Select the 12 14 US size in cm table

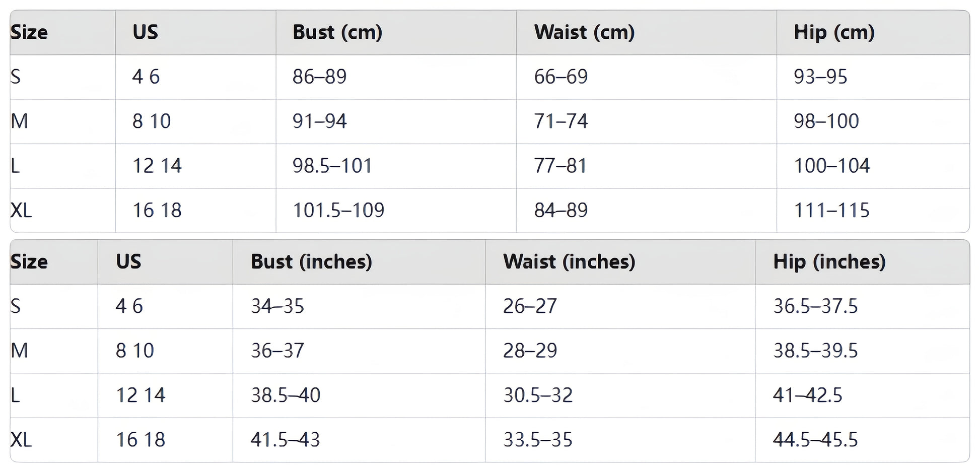coord(157,166)
